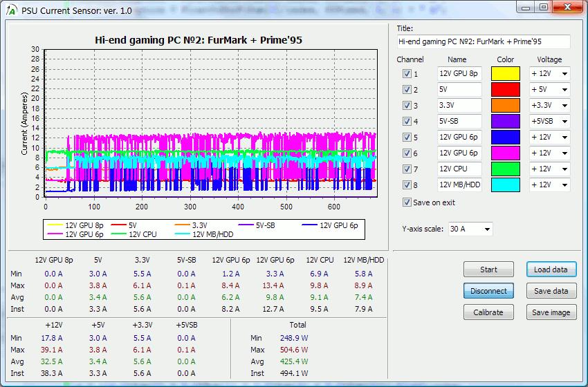Click the chart title above the graph
Image resolution: width=588 pixels, height=387 pixels.
pos(199,40)
